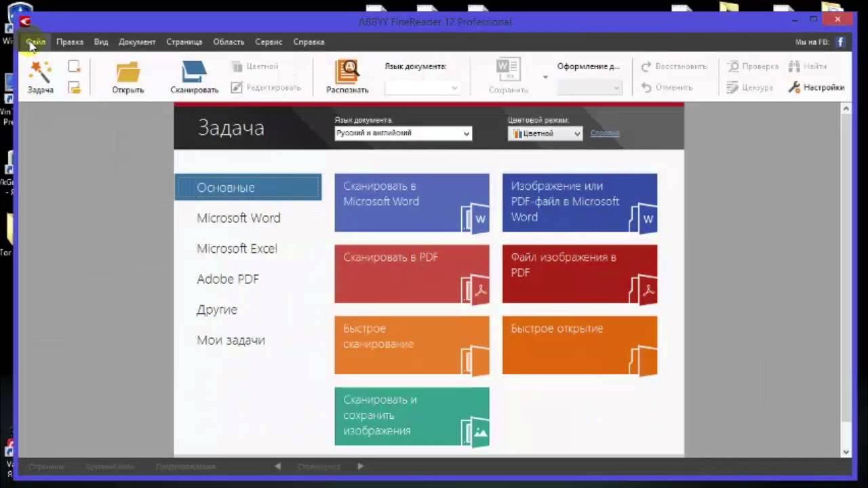The height and width of the screenshot is (488, 868).
Task: Start Сканировать в Microsoft Word task
Action: point(412,203)
